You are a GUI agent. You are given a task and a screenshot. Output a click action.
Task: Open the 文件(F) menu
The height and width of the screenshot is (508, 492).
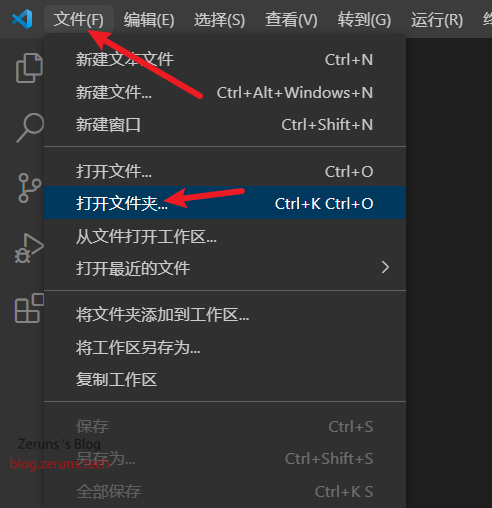tap(79, 19)
